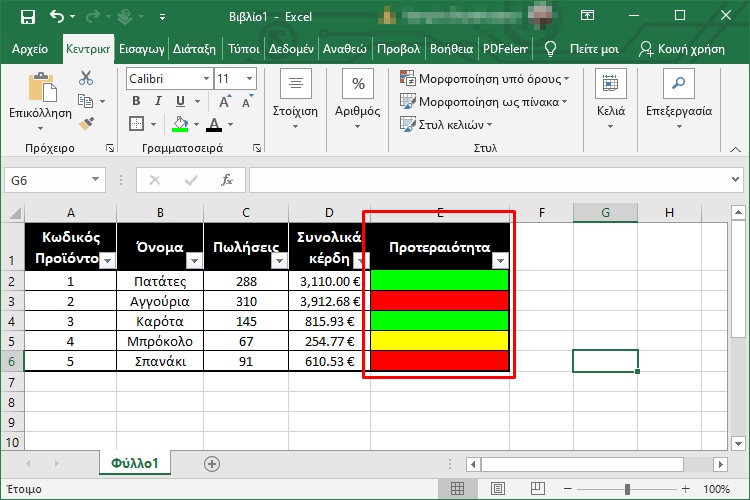Customize the Quick Access Toolbar
Screen dimensions: 750x500
[x=163, y=17]
